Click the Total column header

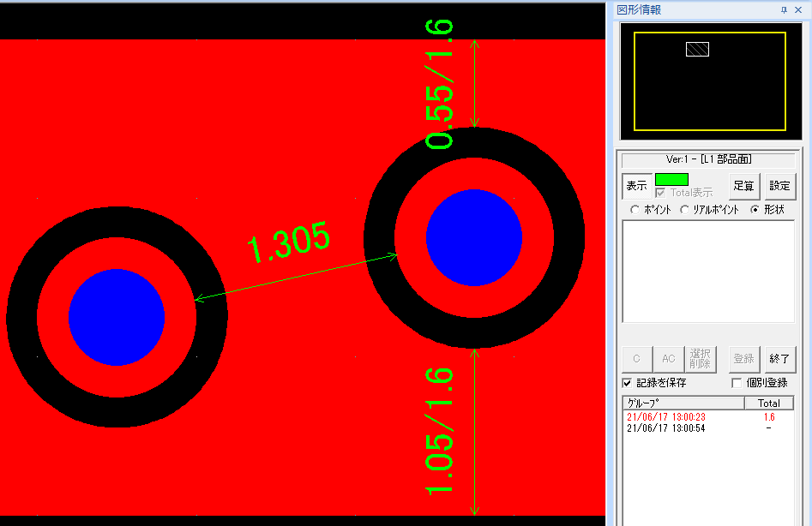tap(769, 403)
